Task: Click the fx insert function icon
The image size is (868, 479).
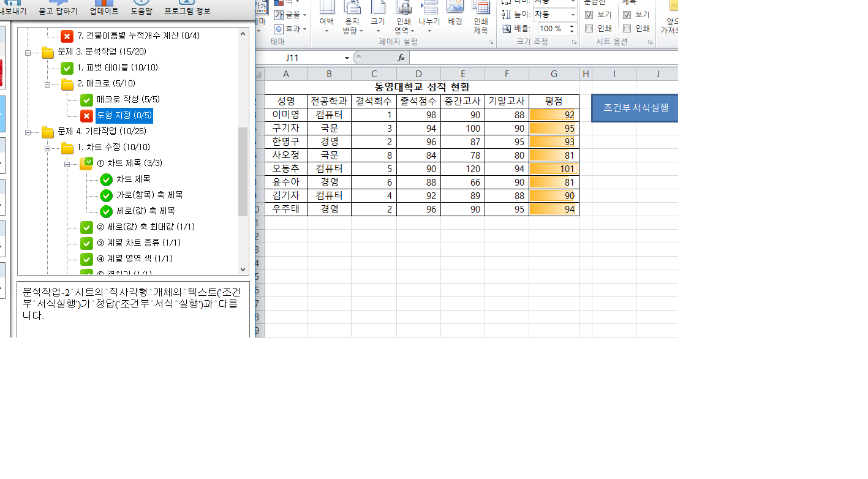Action: 401,58
